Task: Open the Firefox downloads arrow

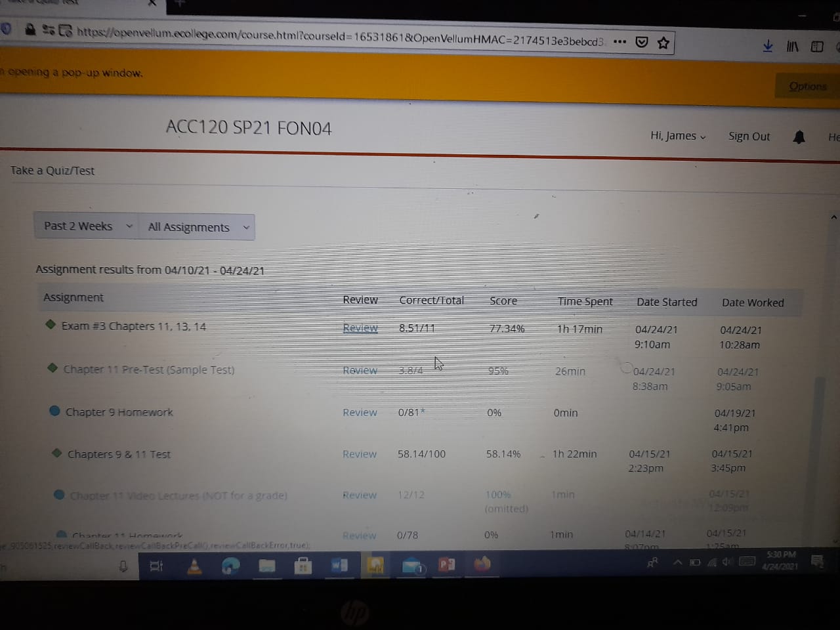Action: (x=768, y=46)
